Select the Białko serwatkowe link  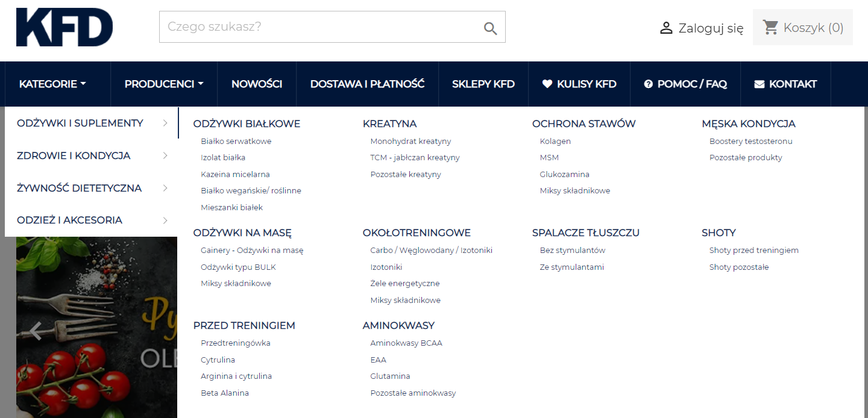[x=236, y=142]
